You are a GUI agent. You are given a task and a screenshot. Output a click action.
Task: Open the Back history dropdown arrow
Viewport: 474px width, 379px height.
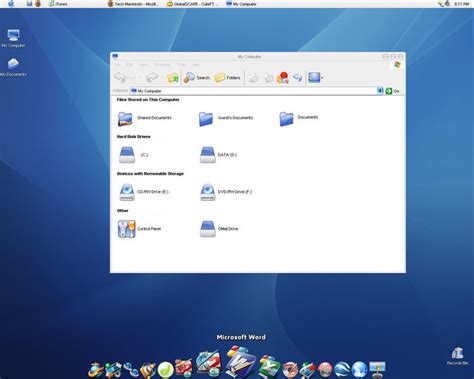140,78
